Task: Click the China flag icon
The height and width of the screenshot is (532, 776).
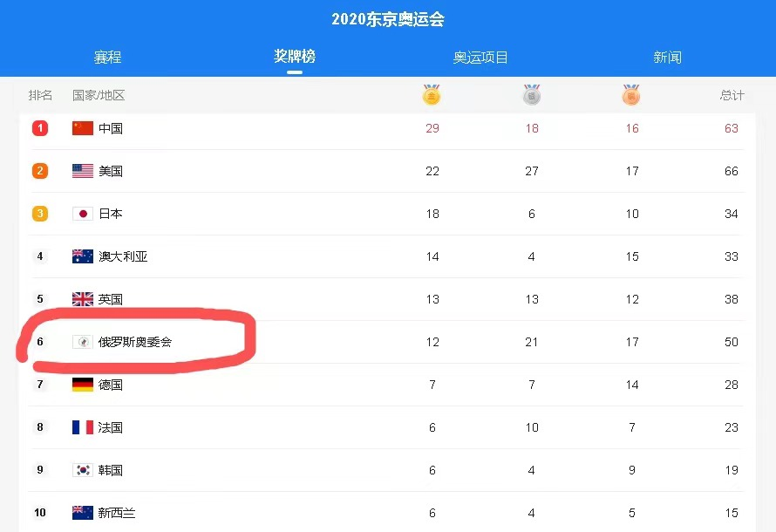Action: pos(83,128)
